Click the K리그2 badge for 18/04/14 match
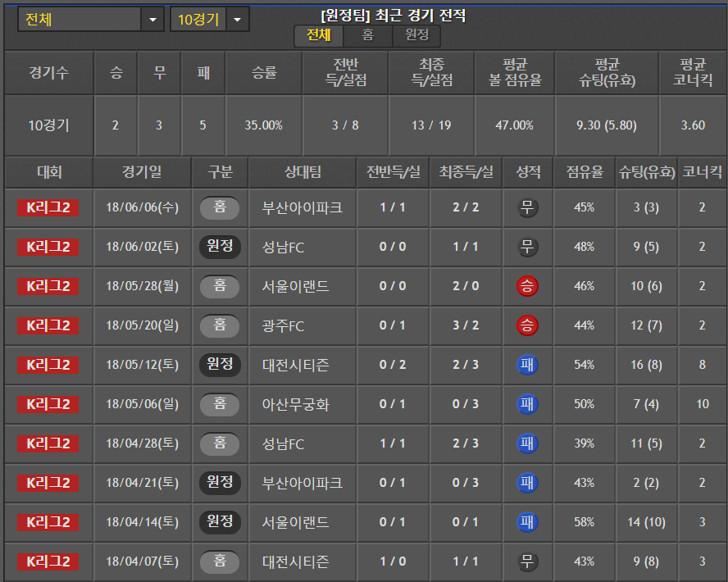This screenshot has height=582, width=728. 48,523
